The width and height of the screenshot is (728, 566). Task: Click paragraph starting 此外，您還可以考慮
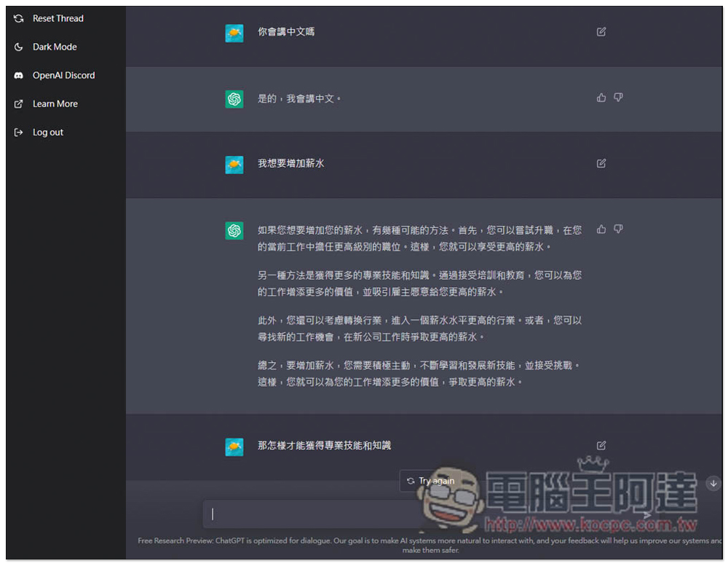pos(420,329)
